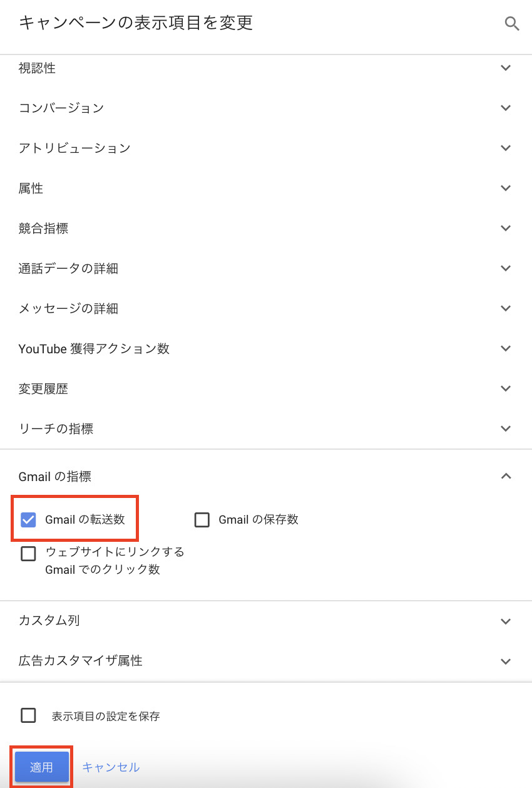
Task: Expand the メッセージの詳細 chevron
Action: tap(506, 308)
